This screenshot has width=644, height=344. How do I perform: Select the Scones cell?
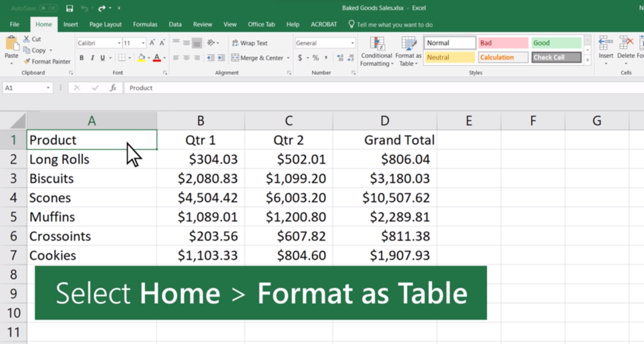coord(92,198)
